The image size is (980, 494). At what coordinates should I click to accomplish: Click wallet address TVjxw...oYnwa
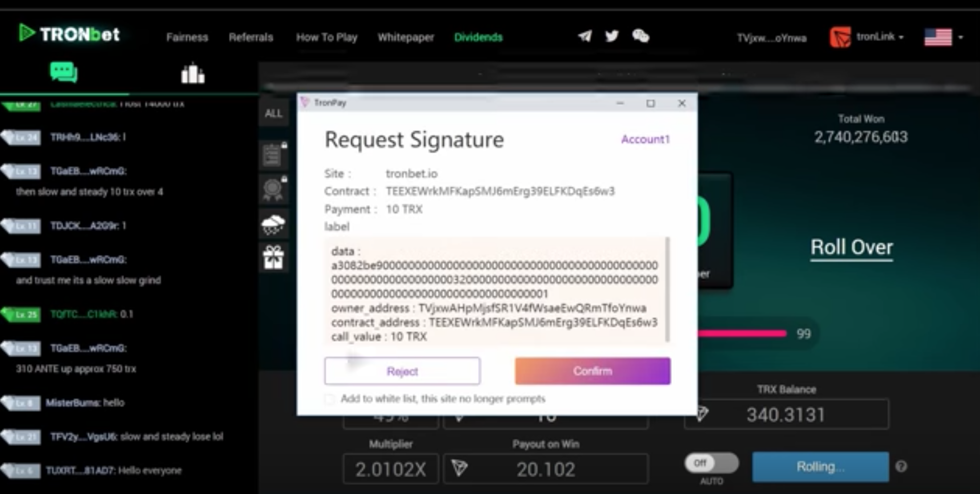tap(771, 38)
